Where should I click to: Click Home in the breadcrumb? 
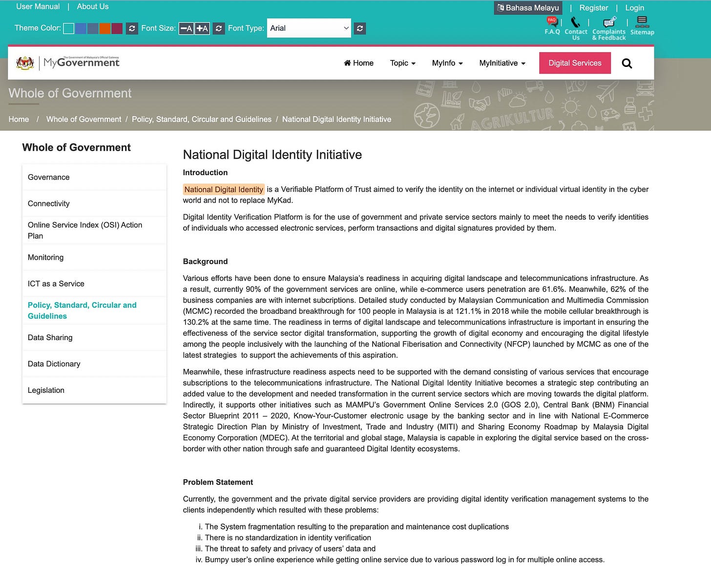click(19, 119)
